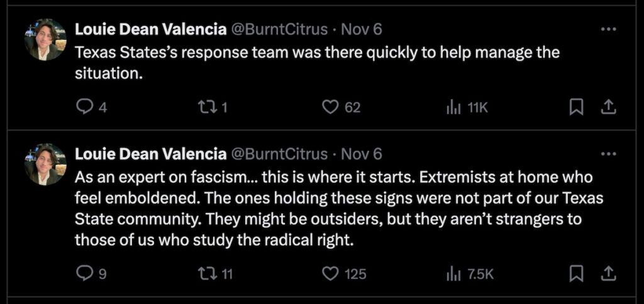View analytics showing 7.5K views
644x304 pixels.
click(453, 273)
